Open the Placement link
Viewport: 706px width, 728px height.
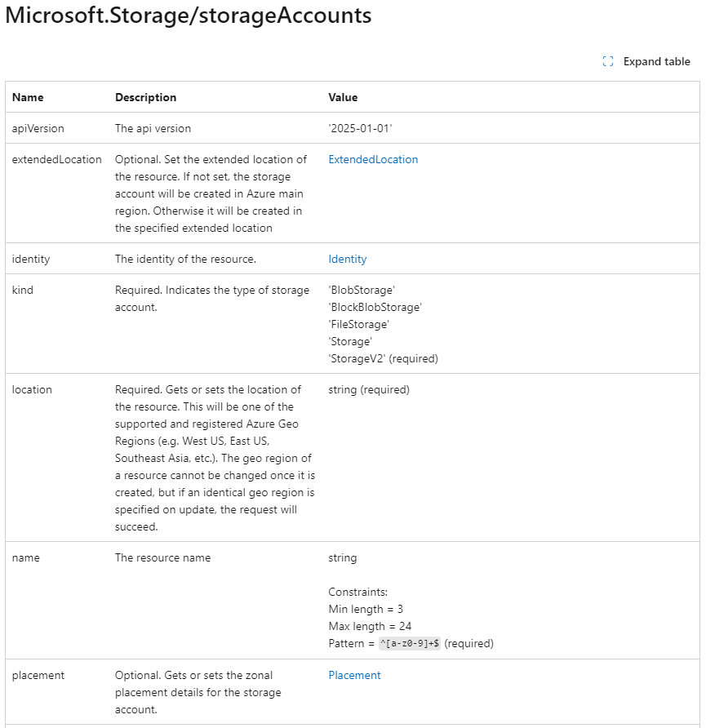(354, 675)
